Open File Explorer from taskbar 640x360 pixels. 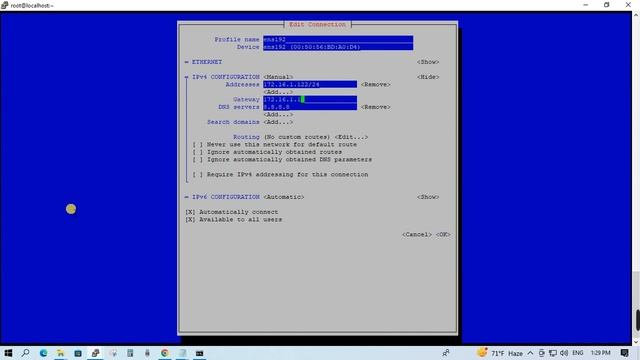[60, 353]
